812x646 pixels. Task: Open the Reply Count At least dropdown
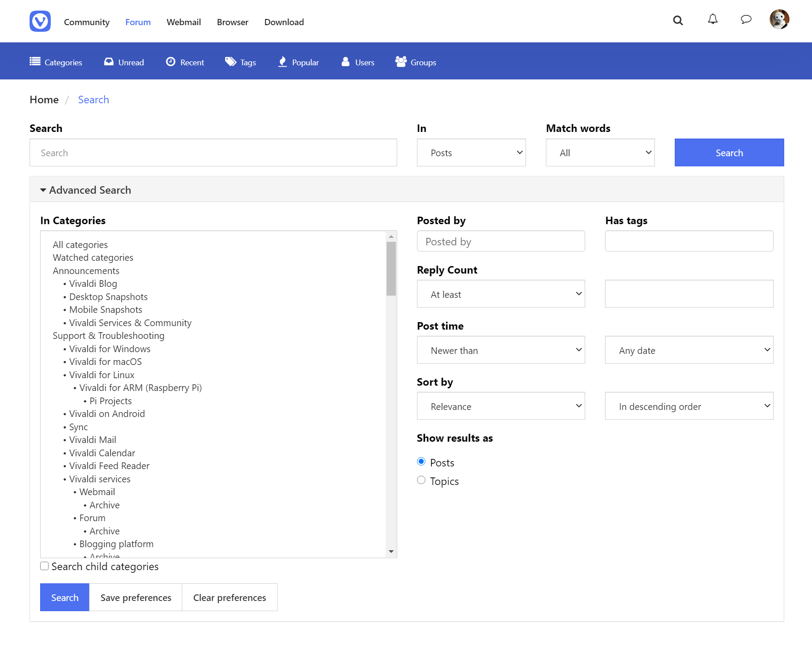tap(501, 294)
